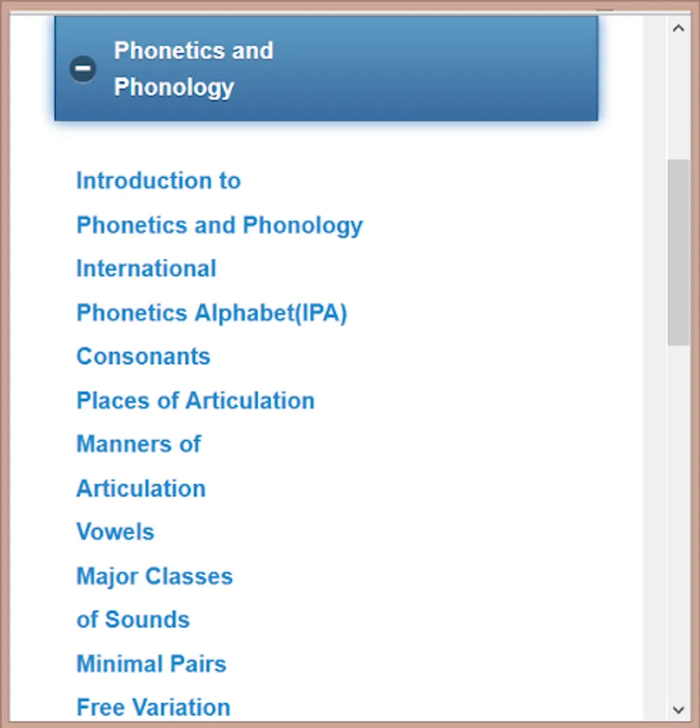Click 'of Sounds' text in Major Classes link
Viewport: 700px width, 728px height.
pyautogui.click(x=133, y=620)
